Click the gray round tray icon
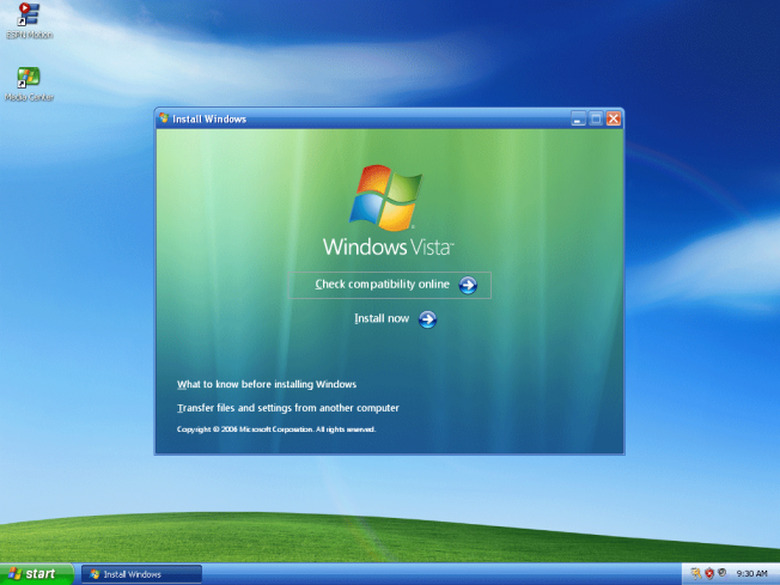This screenshot has width=780, height=585. (722, 573)
